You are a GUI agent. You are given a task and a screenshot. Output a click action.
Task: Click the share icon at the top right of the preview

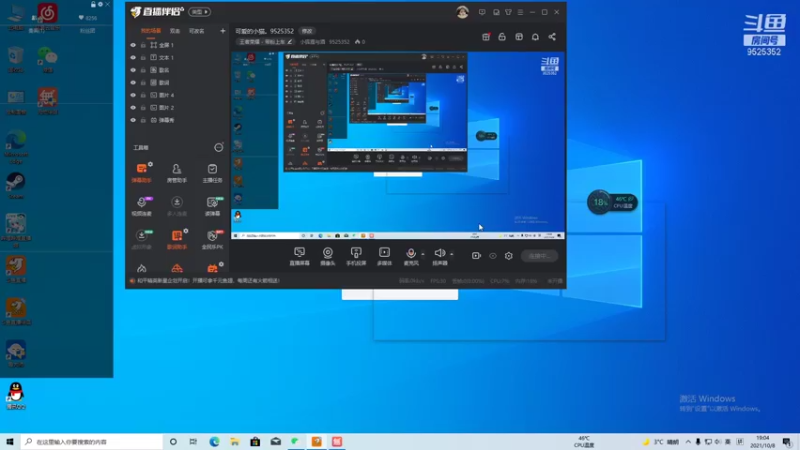pos(552,37)
